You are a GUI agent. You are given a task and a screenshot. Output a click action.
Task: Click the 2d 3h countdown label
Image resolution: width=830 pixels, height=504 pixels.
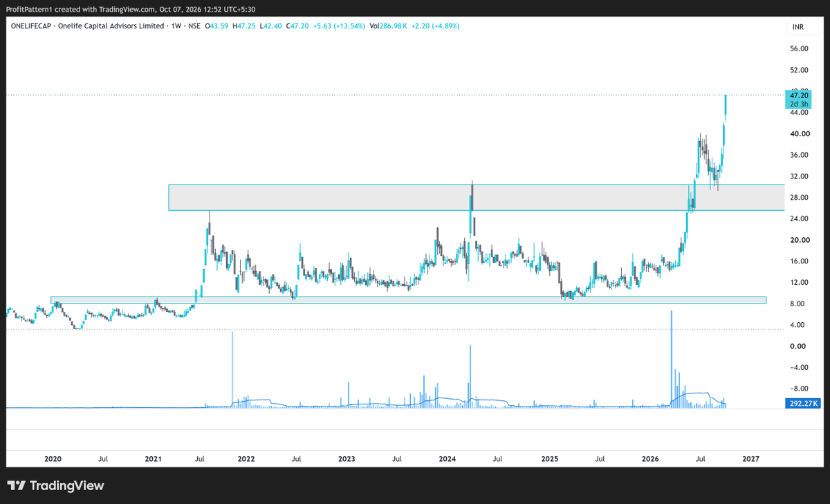click(x=800, y=104)
